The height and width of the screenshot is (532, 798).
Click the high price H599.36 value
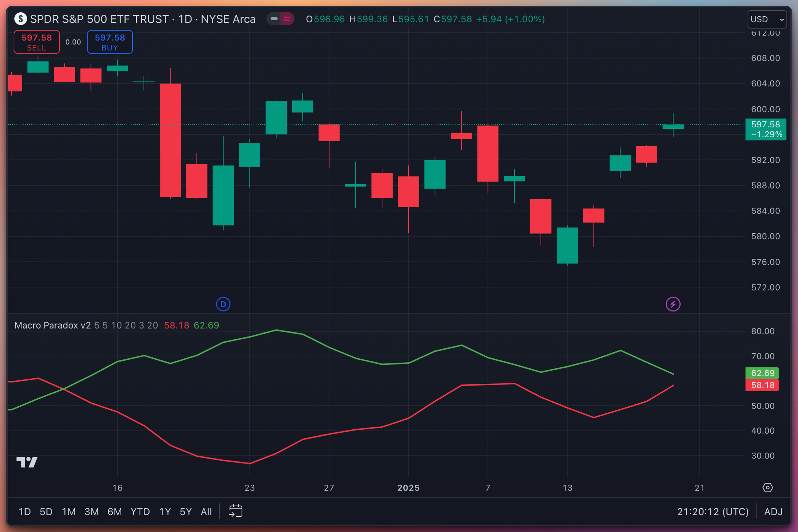(x=368, y=19)
